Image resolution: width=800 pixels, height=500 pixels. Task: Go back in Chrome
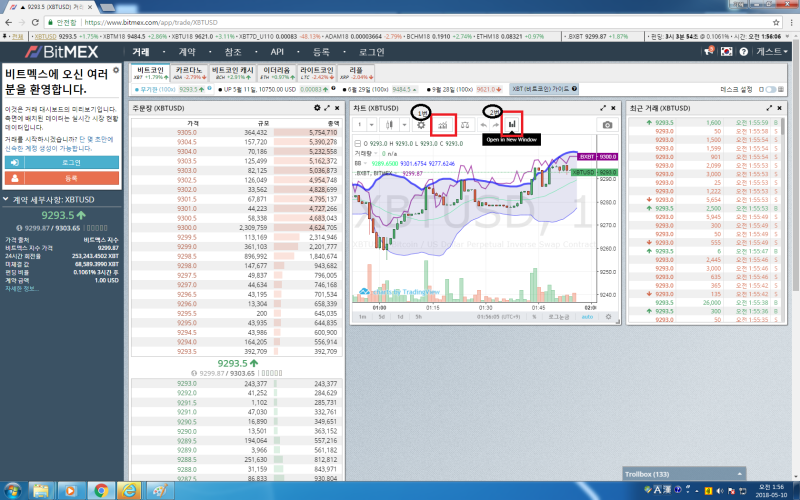(x=8, y=22)
